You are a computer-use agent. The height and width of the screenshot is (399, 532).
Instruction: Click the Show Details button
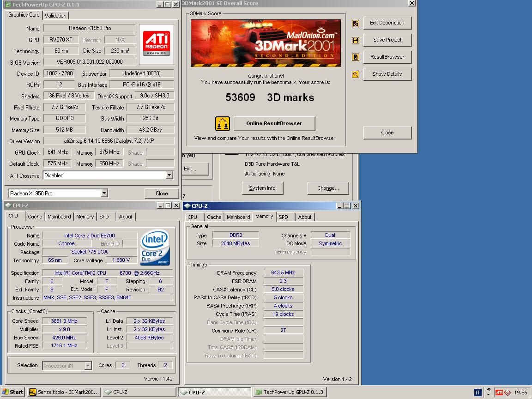tap(387, 74)
